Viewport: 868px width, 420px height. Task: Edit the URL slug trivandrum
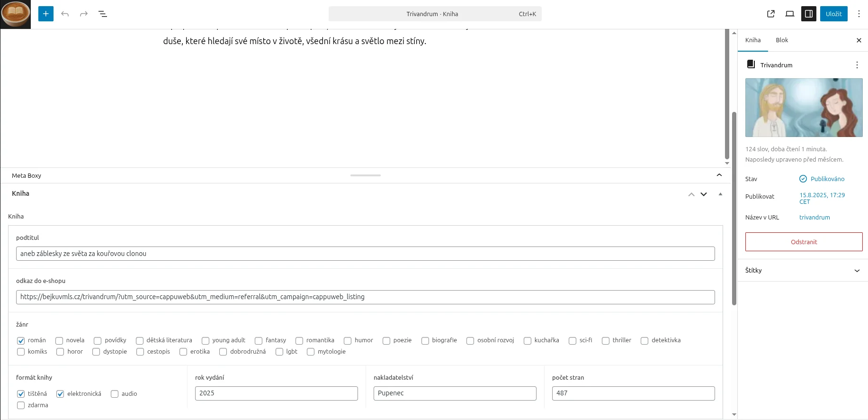click(814, 217)
